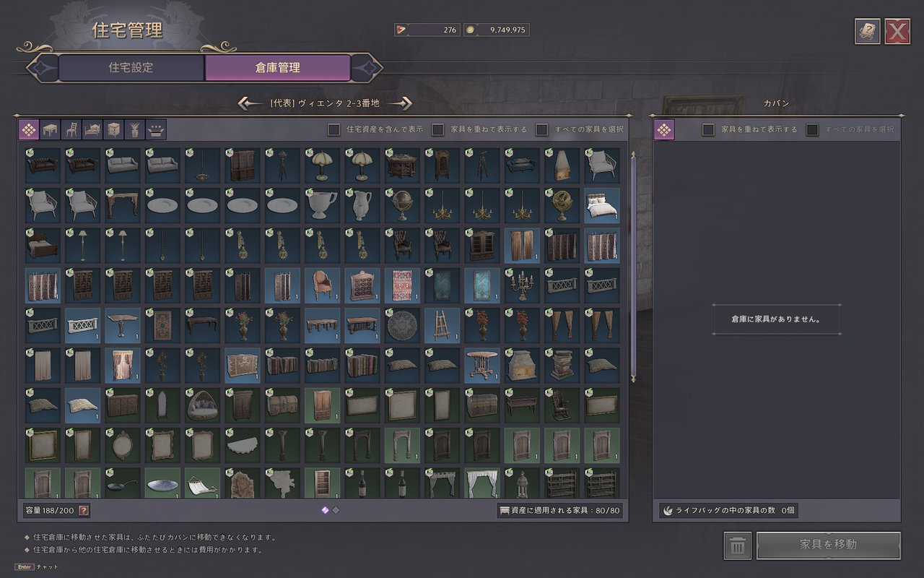Viewport: 924px width, 578px height.
Task: Click the trash can delete icon
Action: click(737, 545)
